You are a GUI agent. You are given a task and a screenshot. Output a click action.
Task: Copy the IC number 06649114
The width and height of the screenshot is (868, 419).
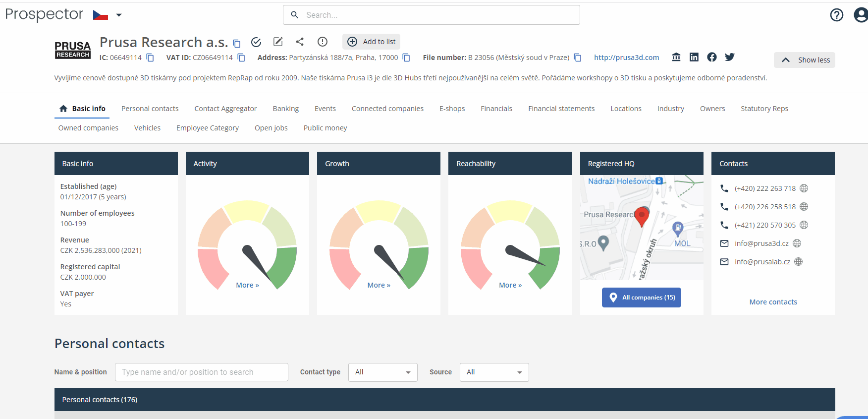(x=150, y=58)
